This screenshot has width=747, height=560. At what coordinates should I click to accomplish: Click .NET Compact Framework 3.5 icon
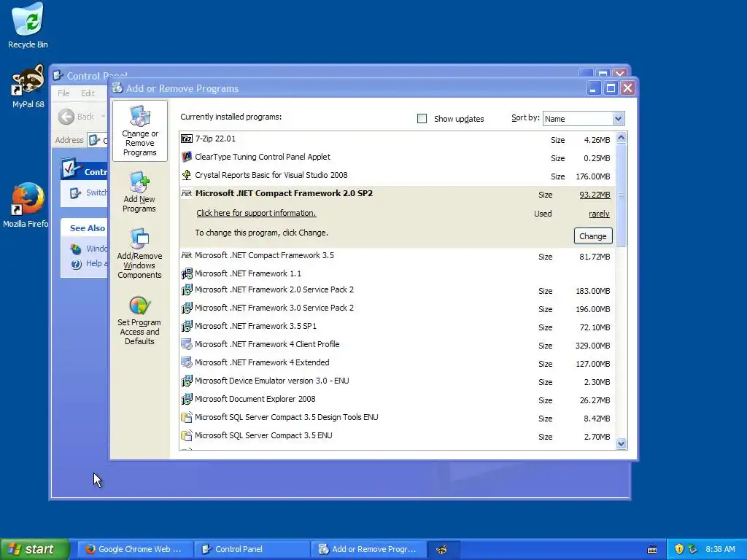[x=187, y=255]
